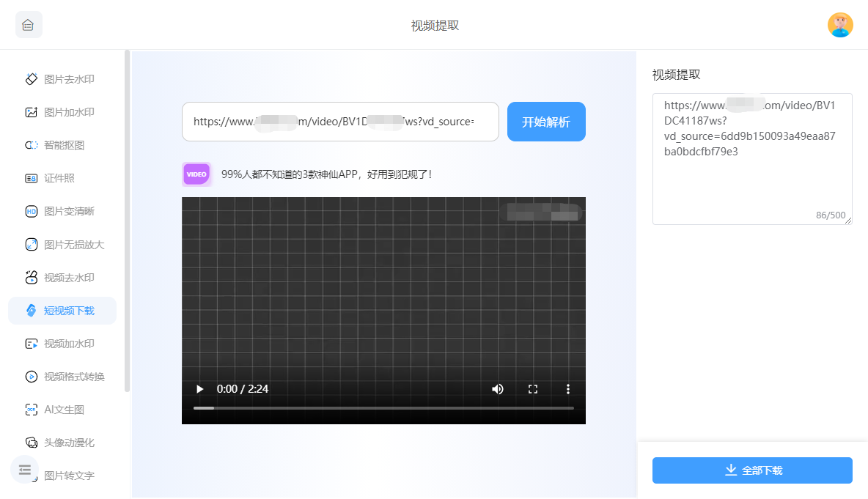The width and height of the screenshot is (868, 499).
Task: Collapse sidebar with the hamburger menu button
Action: pos(25,470)
